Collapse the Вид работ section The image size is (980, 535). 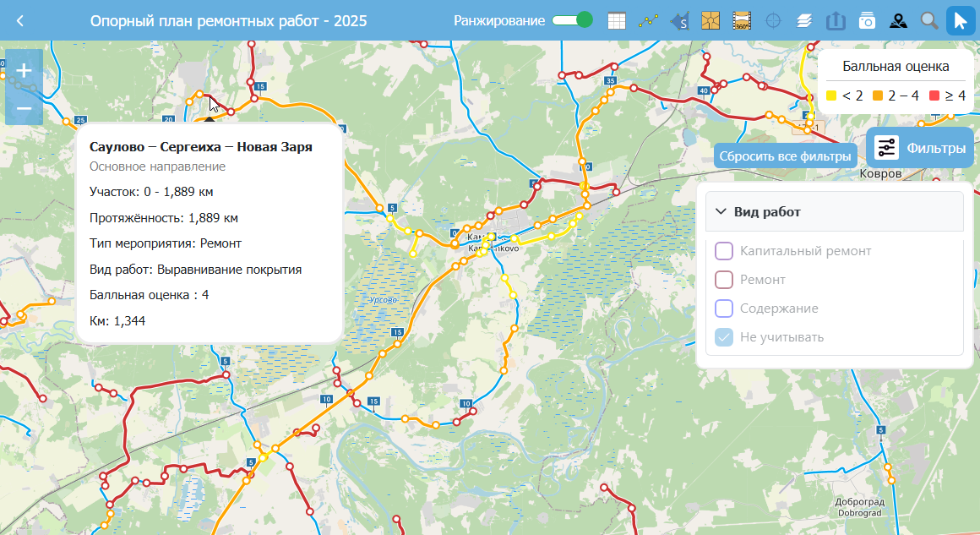(x=721, y=212)
